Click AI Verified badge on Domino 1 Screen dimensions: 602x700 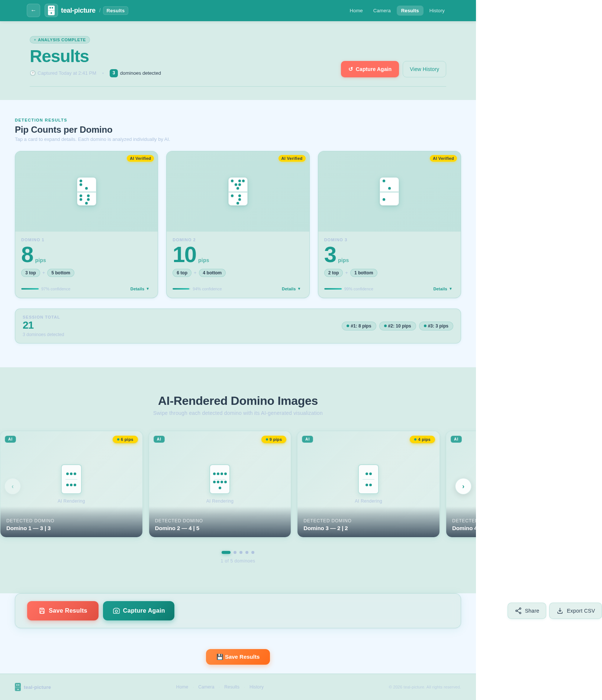coord(140,158)
